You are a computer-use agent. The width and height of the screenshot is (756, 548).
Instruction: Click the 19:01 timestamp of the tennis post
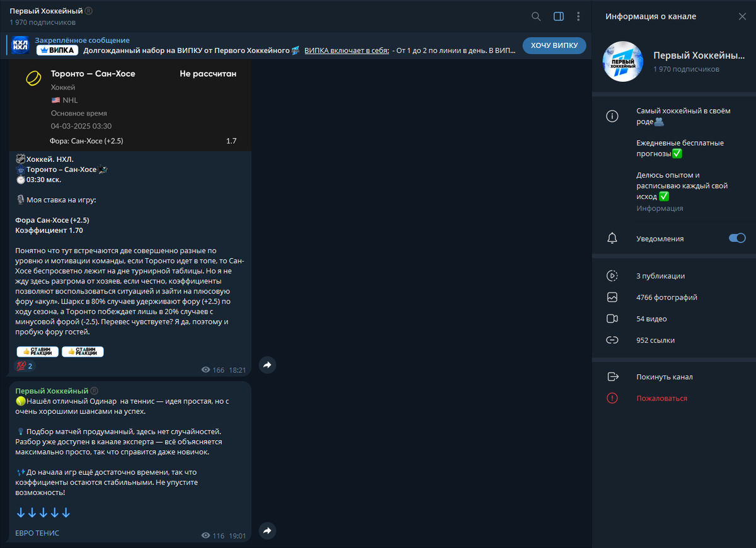(x=238, y=535)
